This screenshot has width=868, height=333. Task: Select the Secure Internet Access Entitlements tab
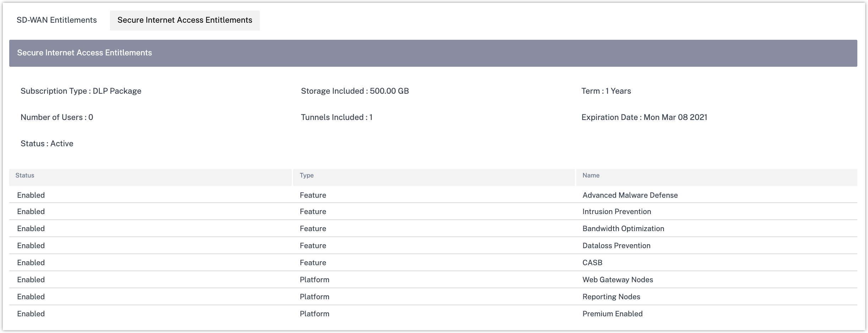tap(185, 20)
